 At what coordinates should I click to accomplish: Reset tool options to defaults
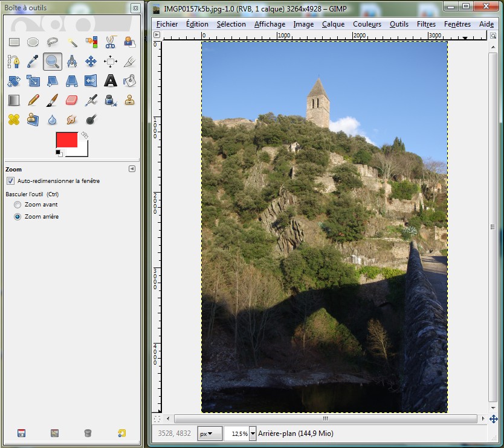coord(121,433)
